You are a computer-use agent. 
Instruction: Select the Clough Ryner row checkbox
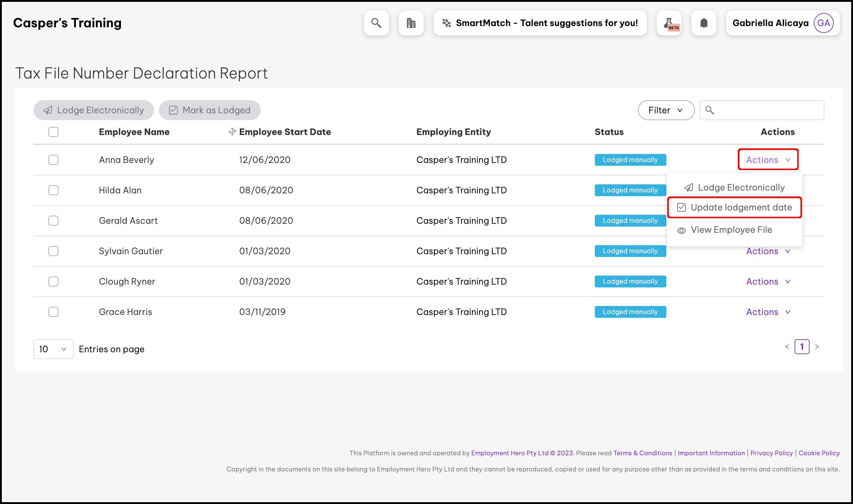point(53,281)
